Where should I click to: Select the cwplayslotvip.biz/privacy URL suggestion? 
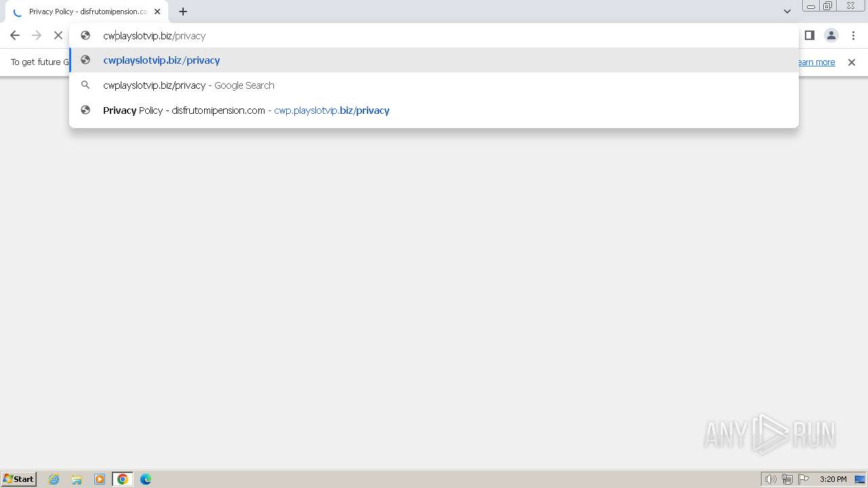click(x=434, y=60)
